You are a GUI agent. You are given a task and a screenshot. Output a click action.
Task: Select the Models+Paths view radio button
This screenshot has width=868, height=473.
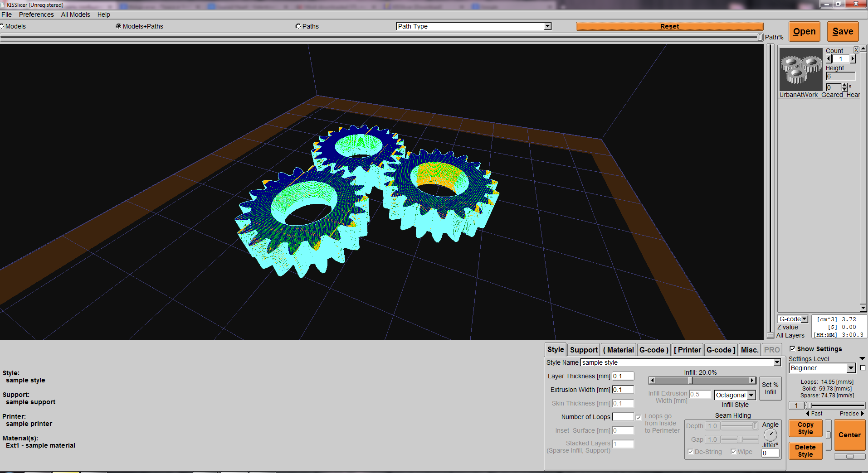119,26
